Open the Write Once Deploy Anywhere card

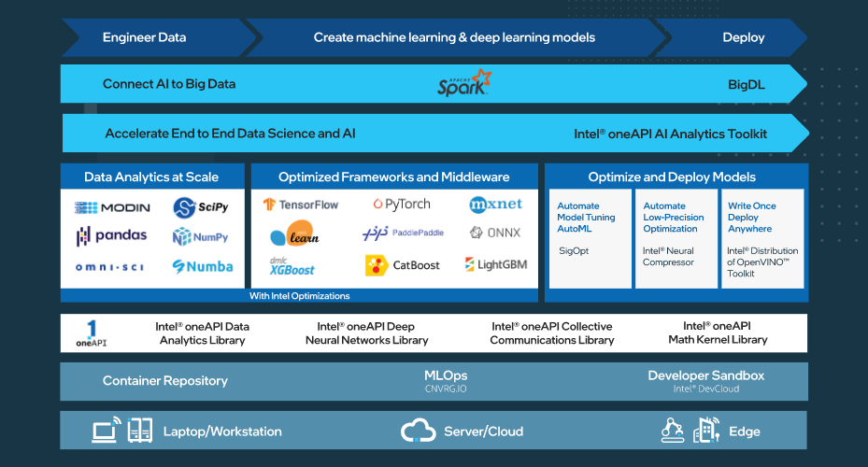(762, 238)
